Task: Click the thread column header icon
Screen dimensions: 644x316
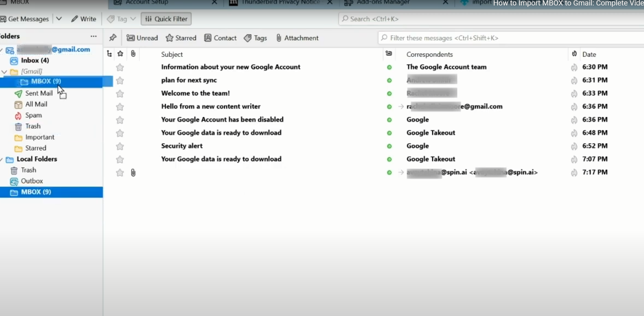Action: [x=109, y=54]
